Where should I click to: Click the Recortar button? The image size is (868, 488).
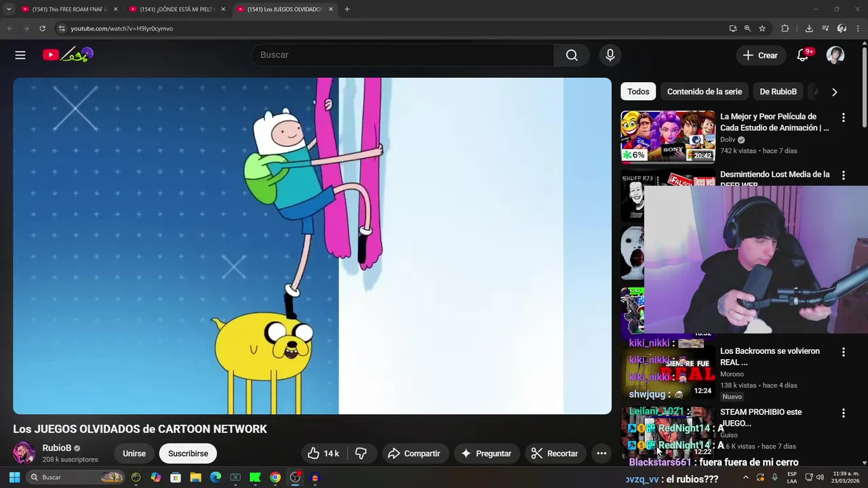[x=555, y=453]
